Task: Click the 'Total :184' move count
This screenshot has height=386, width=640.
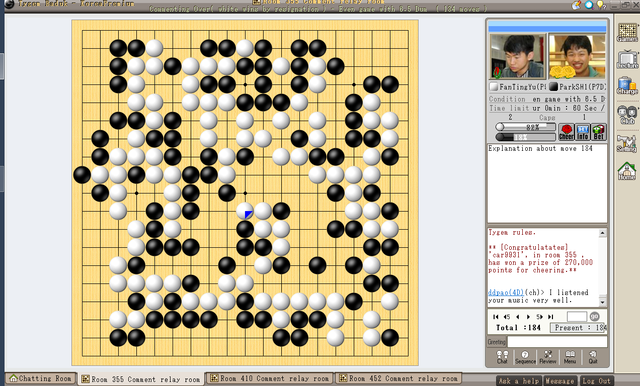Action: [x=518, y=328]
